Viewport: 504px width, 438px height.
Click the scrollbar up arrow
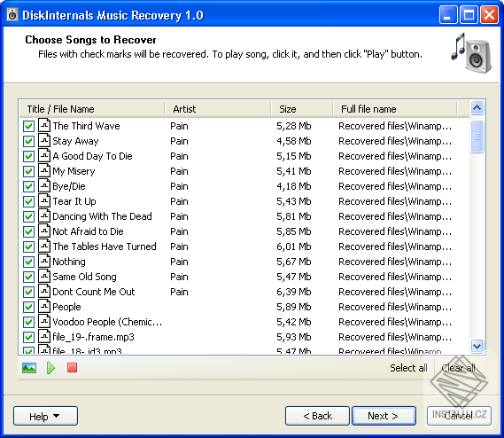(x=477, y=107)
